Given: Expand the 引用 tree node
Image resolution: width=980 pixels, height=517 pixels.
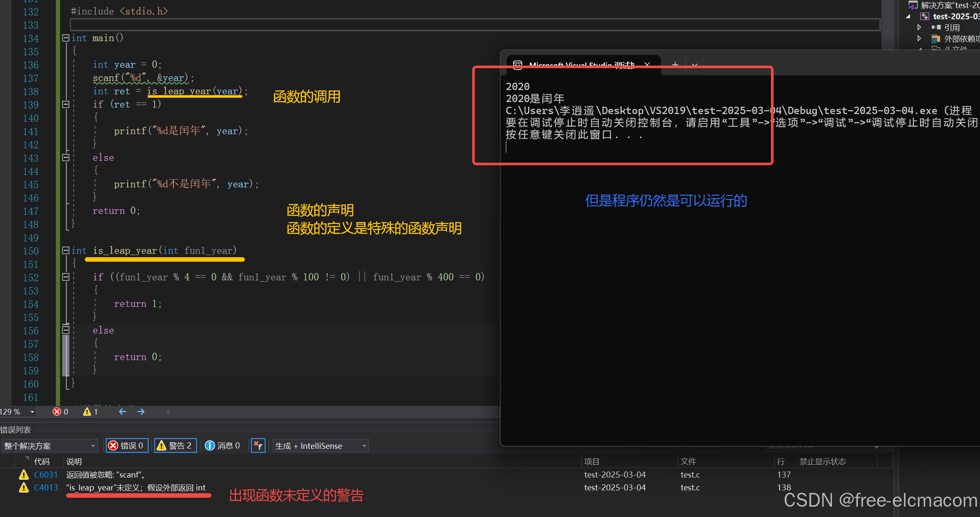Looking at the screenshot, I should coord(919,27).
